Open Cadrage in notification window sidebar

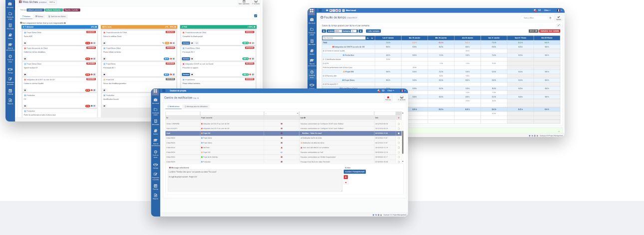pyautogui.click(x=156, y=165)
